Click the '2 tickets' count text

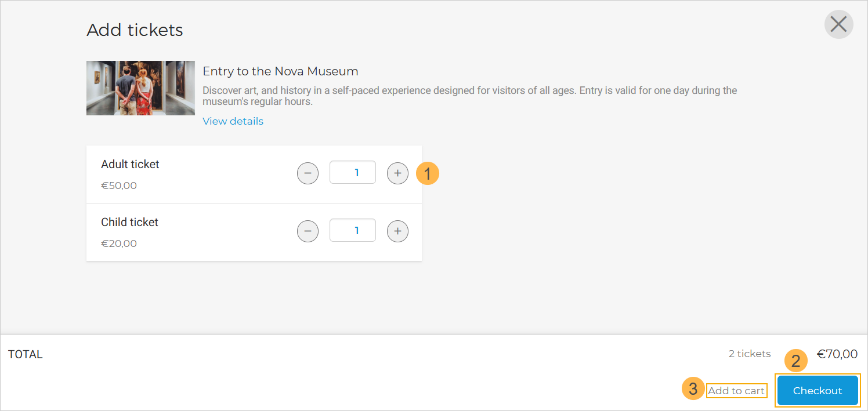(x=750, y=354)
